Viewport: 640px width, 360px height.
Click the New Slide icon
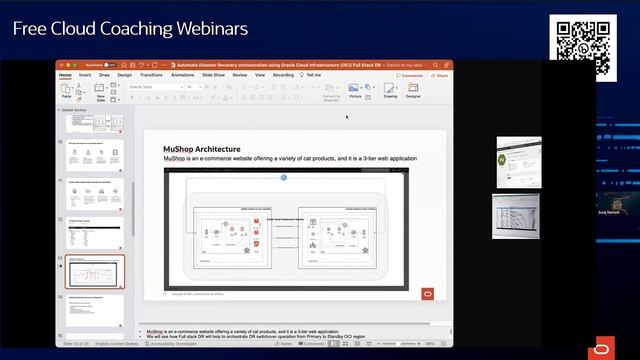tap(99, 88)
